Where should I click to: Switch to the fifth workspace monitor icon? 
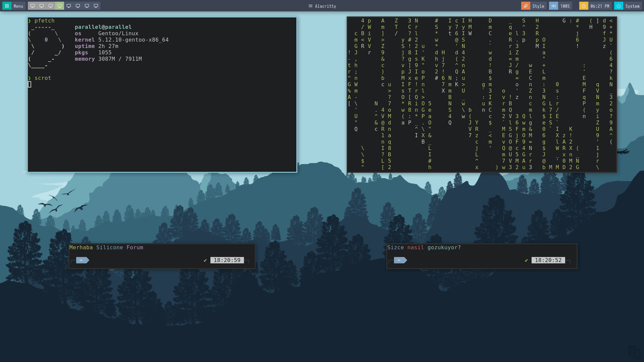pos(69,6)
